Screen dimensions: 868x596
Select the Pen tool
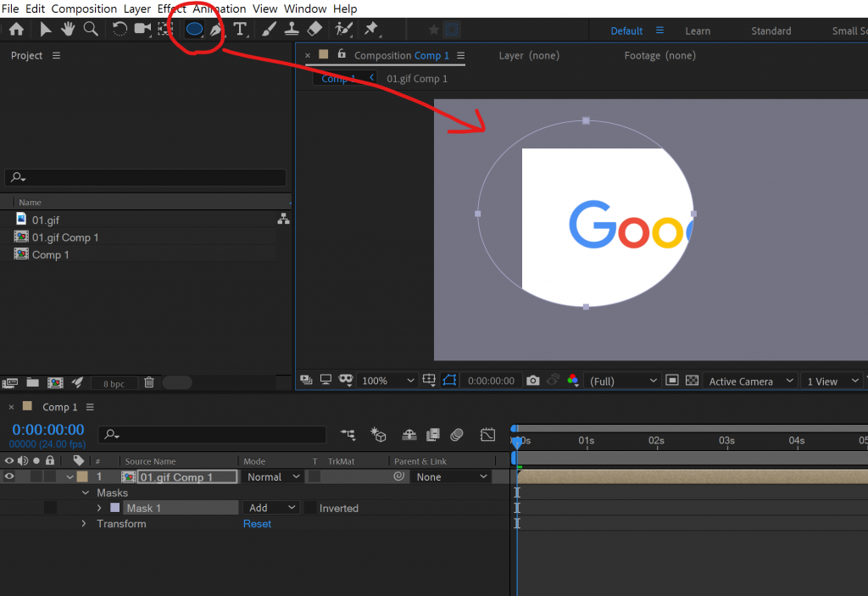[216, 30]
